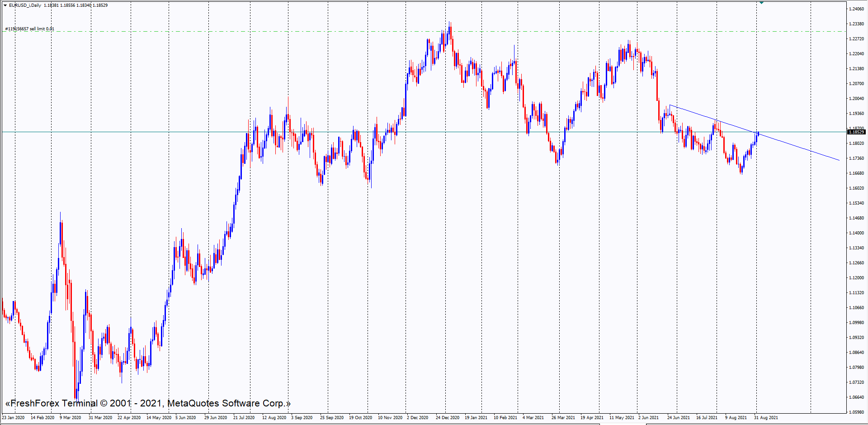Click the 10 Nov 2020 date label

(x=390, y=418)
